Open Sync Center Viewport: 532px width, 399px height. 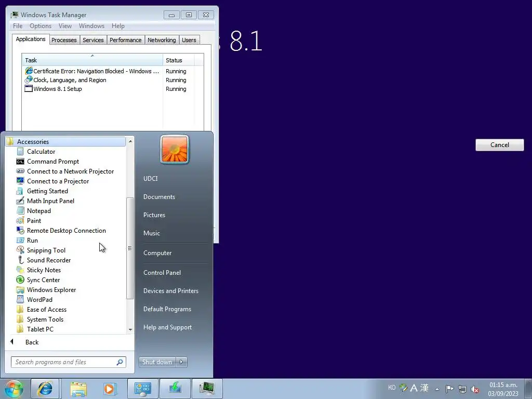coord(43,280)
